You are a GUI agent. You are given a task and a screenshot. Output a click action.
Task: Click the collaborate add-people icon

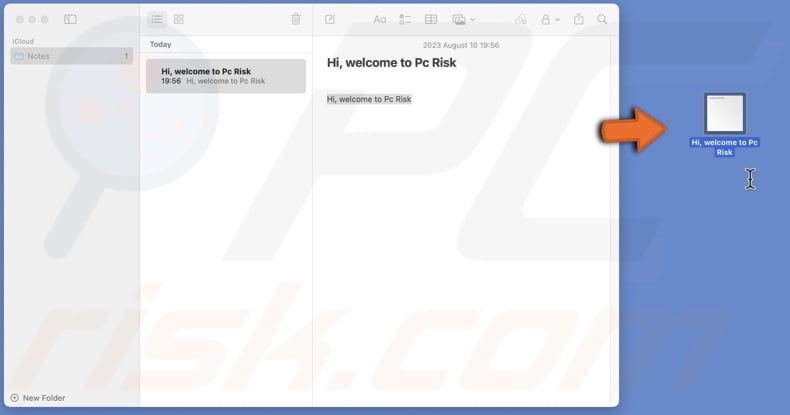tap(520, 19)
